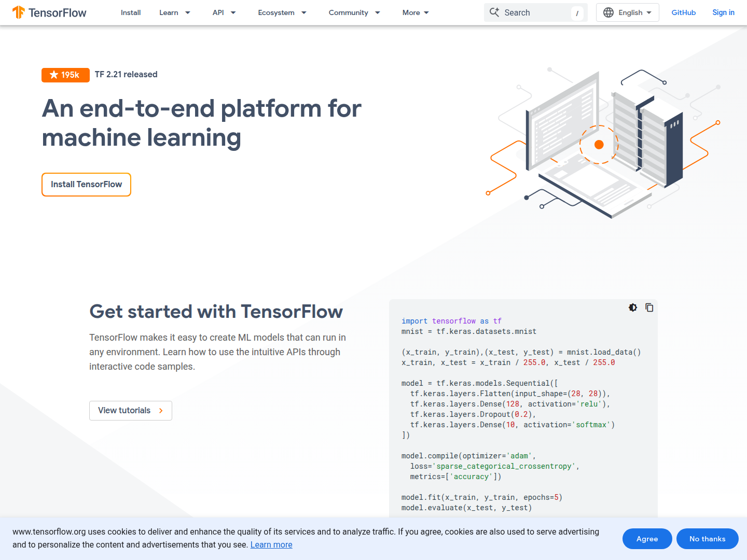Open the Install page from the navigation
The width and height of the screenshot is (747, 560).
[131, 12]
